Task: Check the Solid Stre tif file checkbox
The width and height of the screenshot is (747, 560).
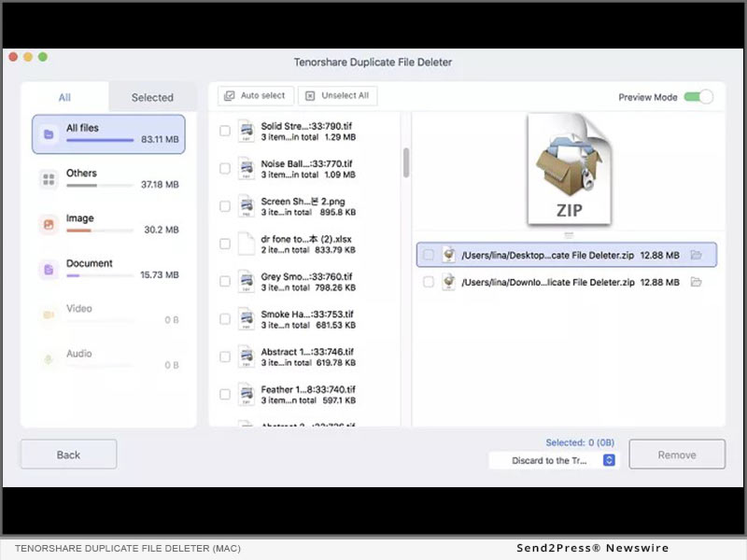Action: (x=225, y=132)
